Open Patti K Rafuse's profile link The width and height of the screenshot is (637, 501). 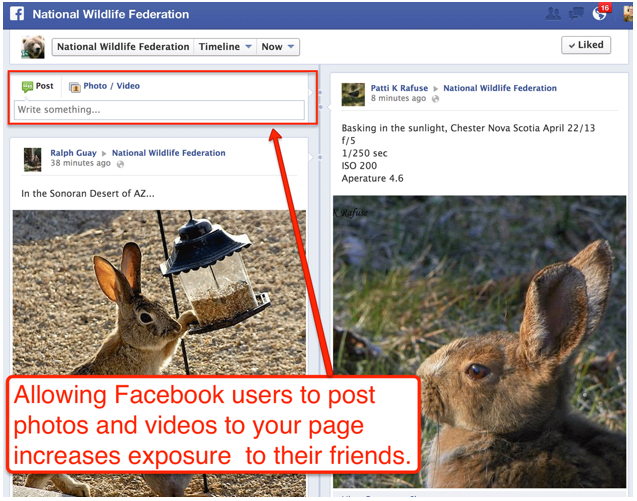399,88
